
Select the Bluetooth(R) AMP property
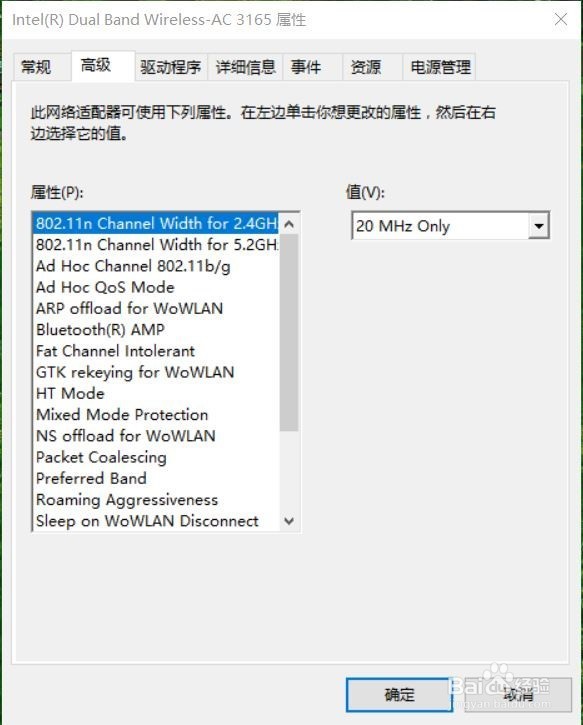coord(157,330)
